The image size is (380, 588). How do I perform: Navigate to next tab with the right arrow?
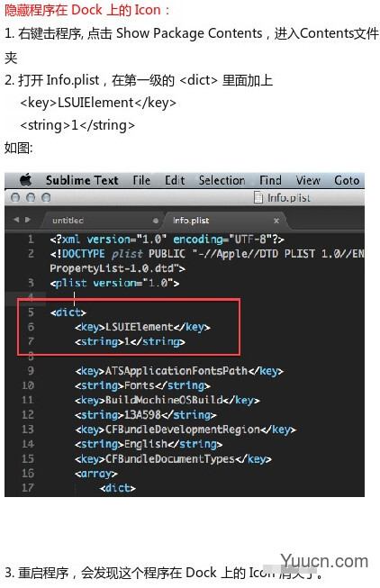click(28, 220)
